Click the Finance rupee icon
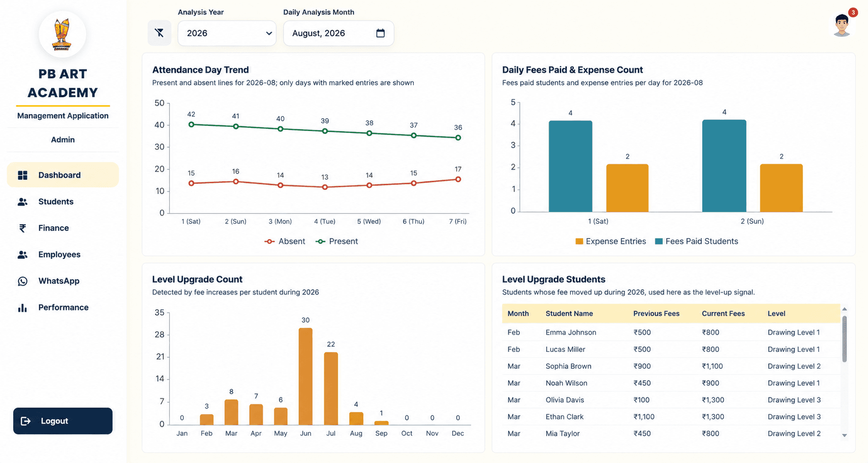 tap(23, 228)
